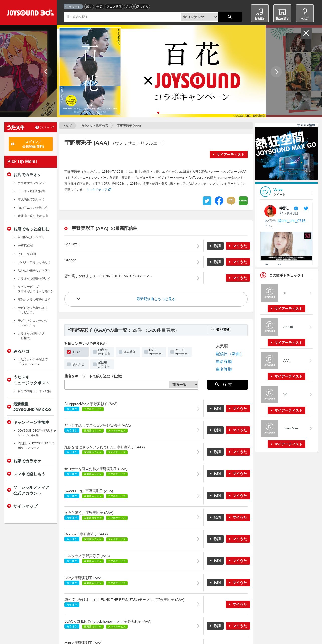Click the うたスキって help icon
322x644 pixels.
pyautogui.click(x=37, y=127)
